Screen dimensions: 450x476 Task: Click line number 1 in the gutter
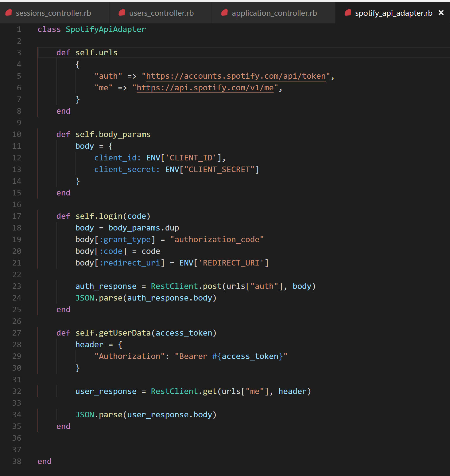coord(19,29)
